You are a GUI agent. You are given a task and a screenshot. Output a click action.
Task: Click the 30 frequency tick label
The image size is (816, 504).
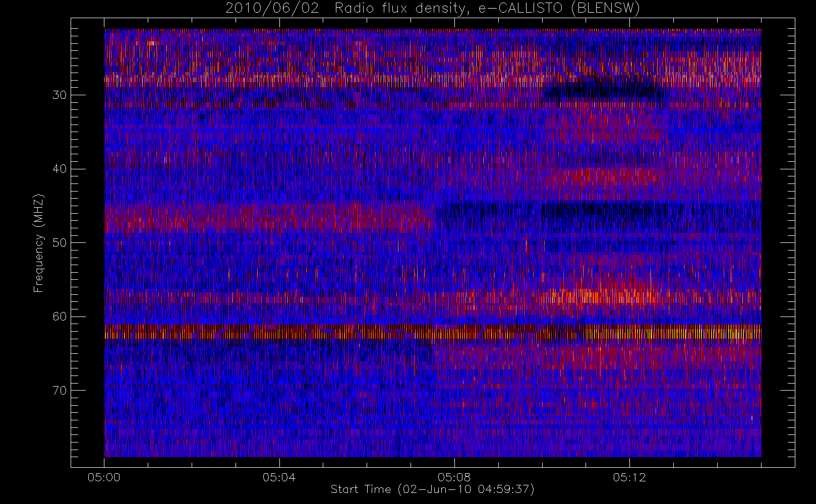coord(60,95)
